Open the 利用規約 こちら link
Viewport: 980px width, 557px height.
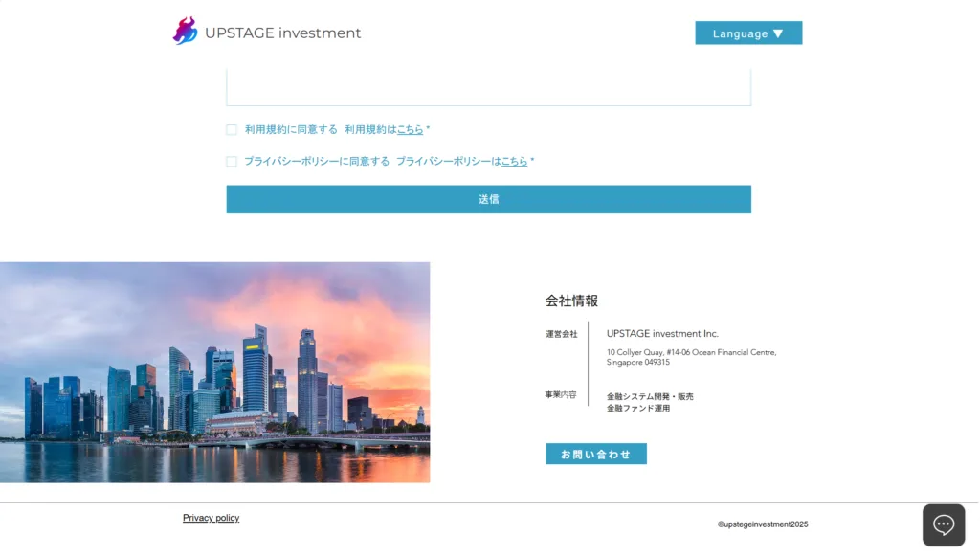pyautogui.click(x=410, y=130)
